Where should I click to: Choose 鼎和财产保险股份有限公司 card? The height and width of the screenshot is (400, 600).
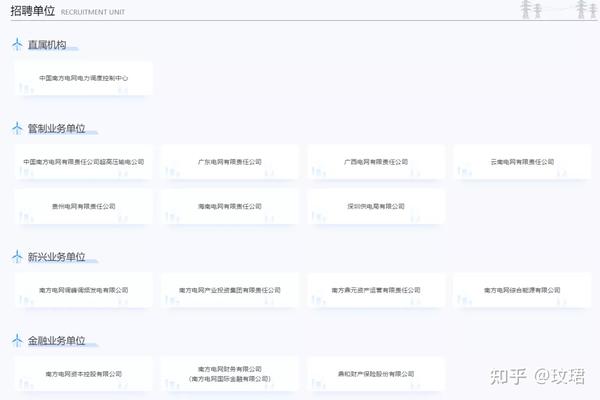pos(376,374)
